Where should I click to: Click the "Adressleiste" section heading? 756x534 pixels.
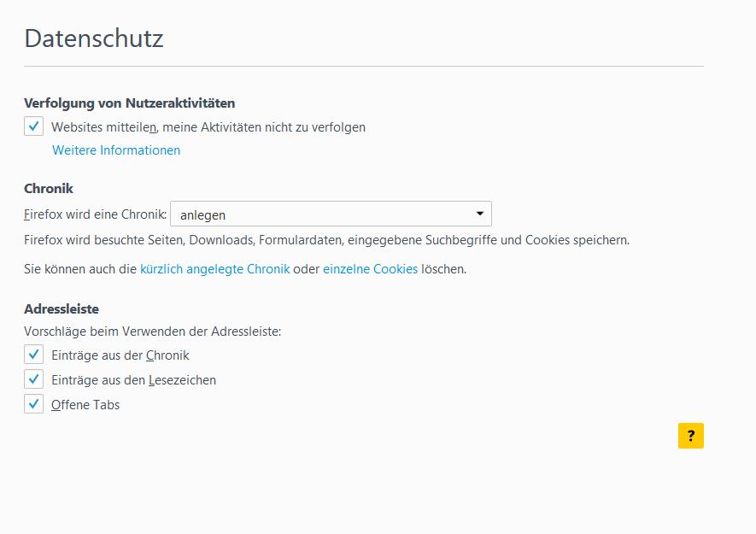pyautogui.click(x=62, y=309)
